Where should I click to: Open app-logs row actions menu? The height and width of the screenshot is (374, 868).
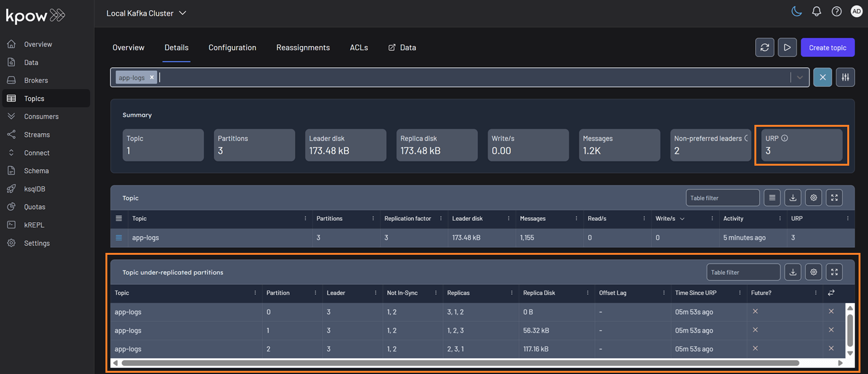[119, 238]
